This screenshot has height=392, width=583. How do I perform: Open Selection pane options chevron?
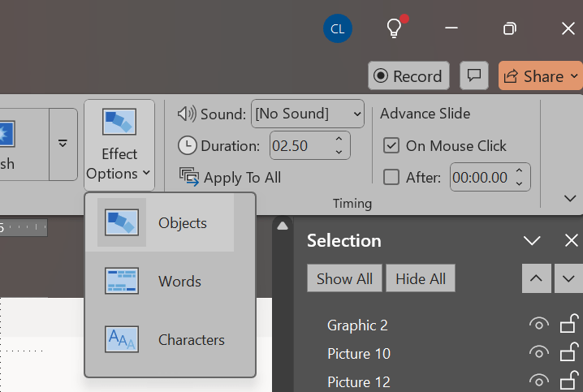(532, 240)
